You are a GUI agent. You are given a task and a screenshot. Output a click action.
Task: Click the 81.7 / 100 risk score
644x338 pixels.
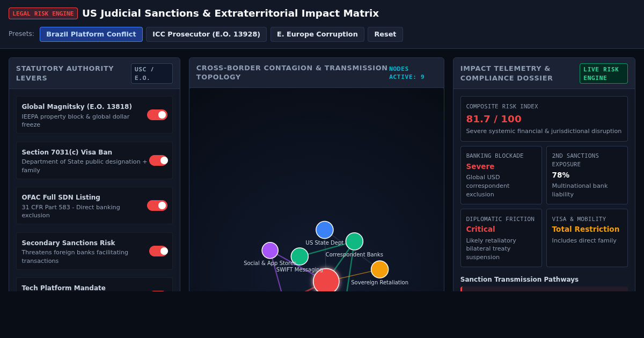coord(494,119)
